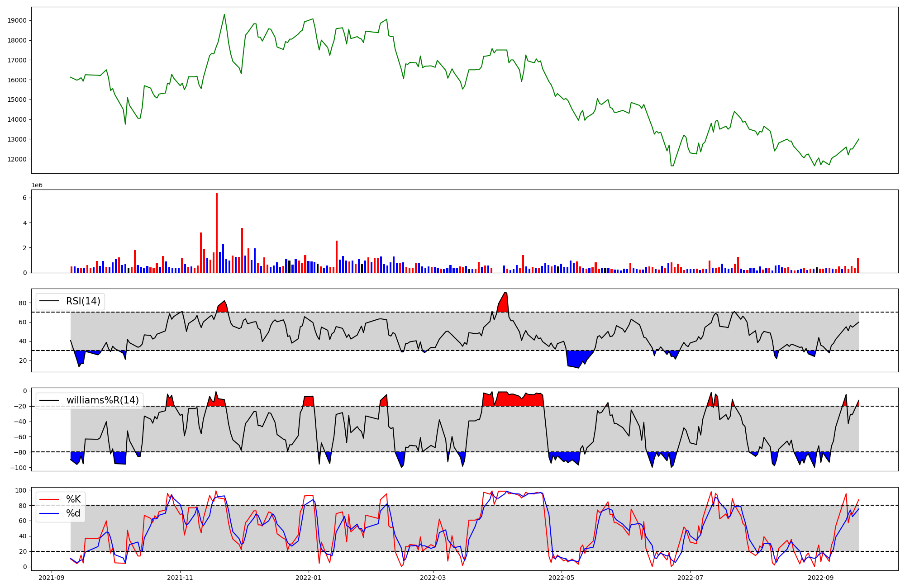Click the widest red Williams %R overbought region
Viewport: 905px width, 588px height.
tap(514, 400)
